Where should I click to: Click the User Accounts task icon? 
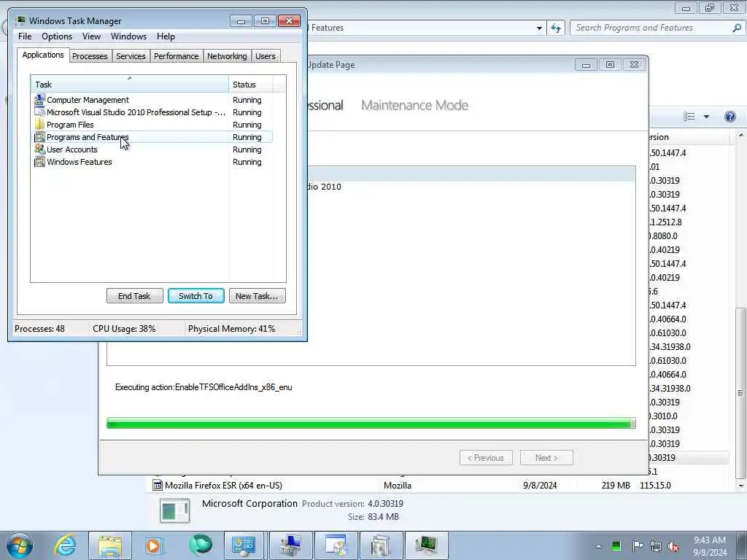point(39,149)
